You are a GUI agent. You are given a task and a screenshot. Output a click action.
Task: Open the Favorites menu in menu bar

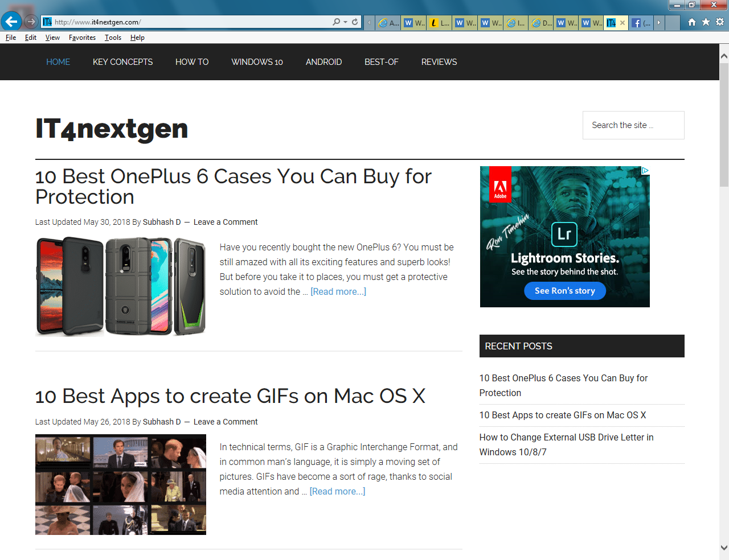pyautogui.click(x=82, y=38)
